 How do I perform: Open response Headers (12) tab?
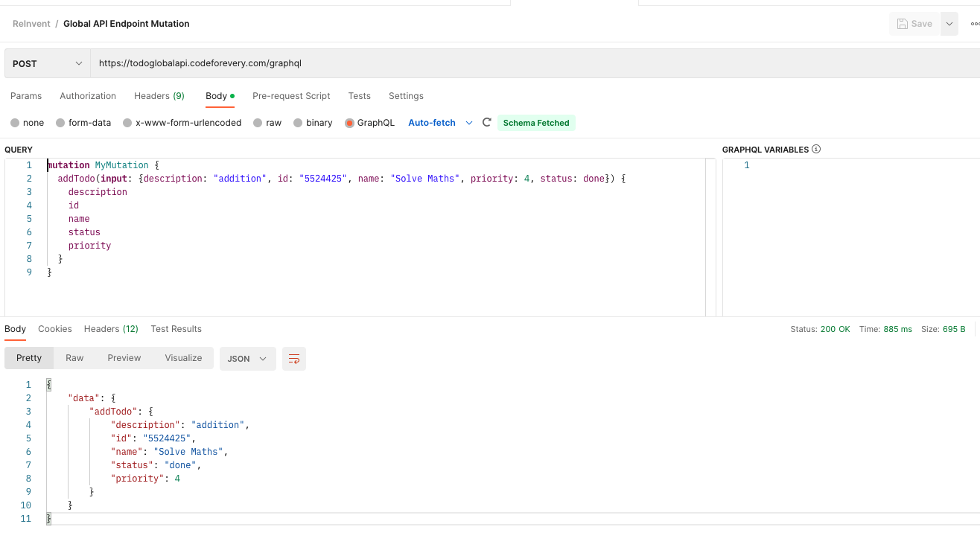[111, 329]
